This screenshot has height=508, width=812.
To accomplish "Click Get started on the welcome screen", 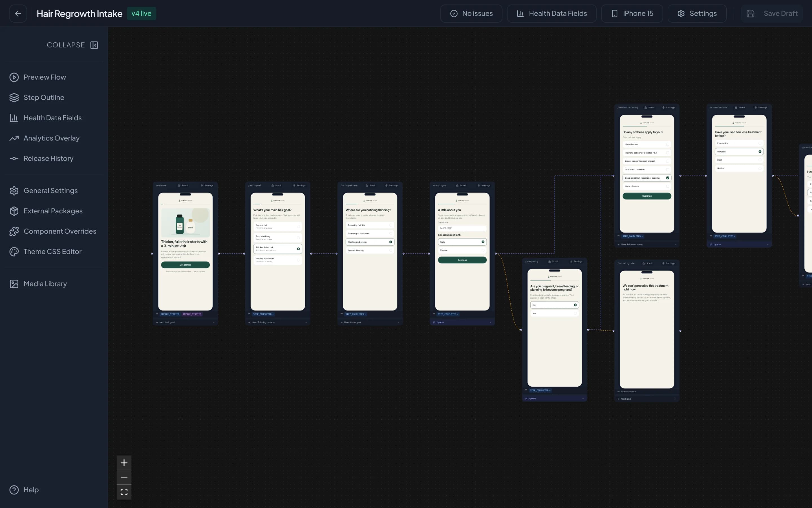I will (185, 265).
